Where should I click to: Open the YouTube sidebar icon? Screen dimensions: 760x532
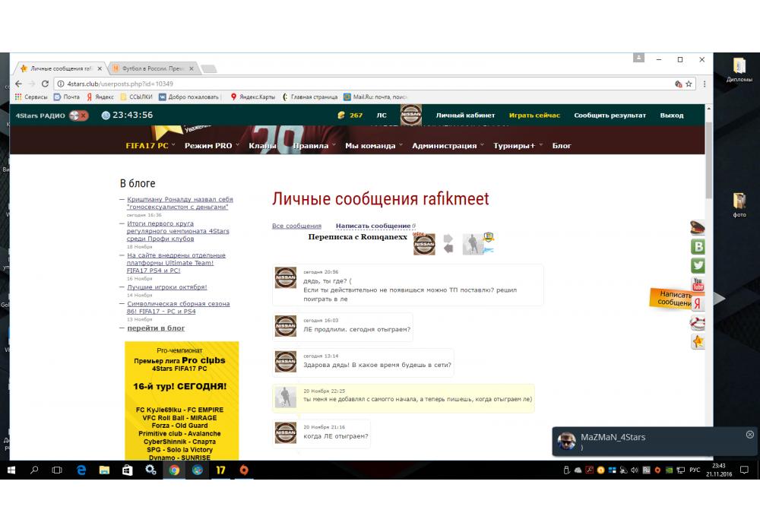[x=698, y=284]
